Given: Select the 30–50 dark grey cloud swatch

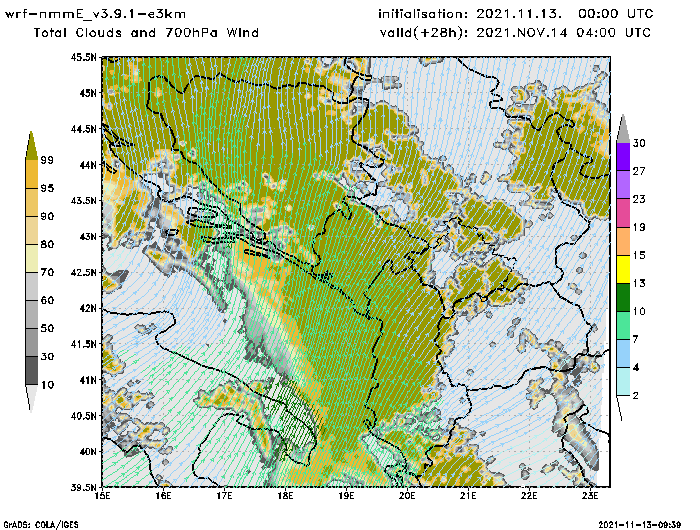Looking at the screenshot, I should click(x=32, y=342).
